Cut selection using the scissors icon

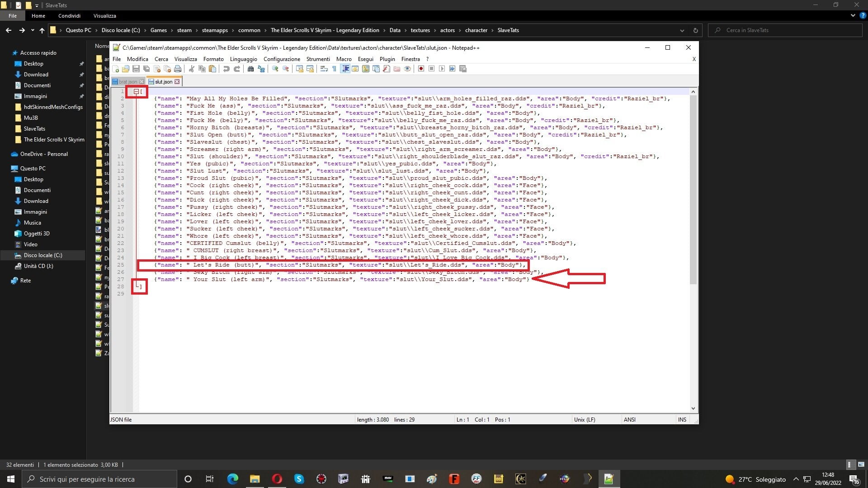click(x=191, y=69)
